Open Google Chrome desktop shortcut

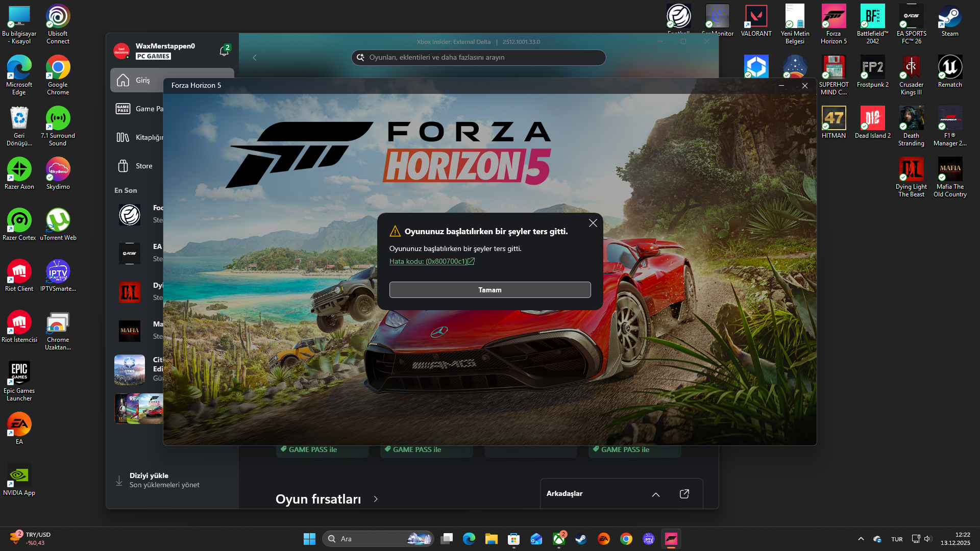click(x=58, y=75)
